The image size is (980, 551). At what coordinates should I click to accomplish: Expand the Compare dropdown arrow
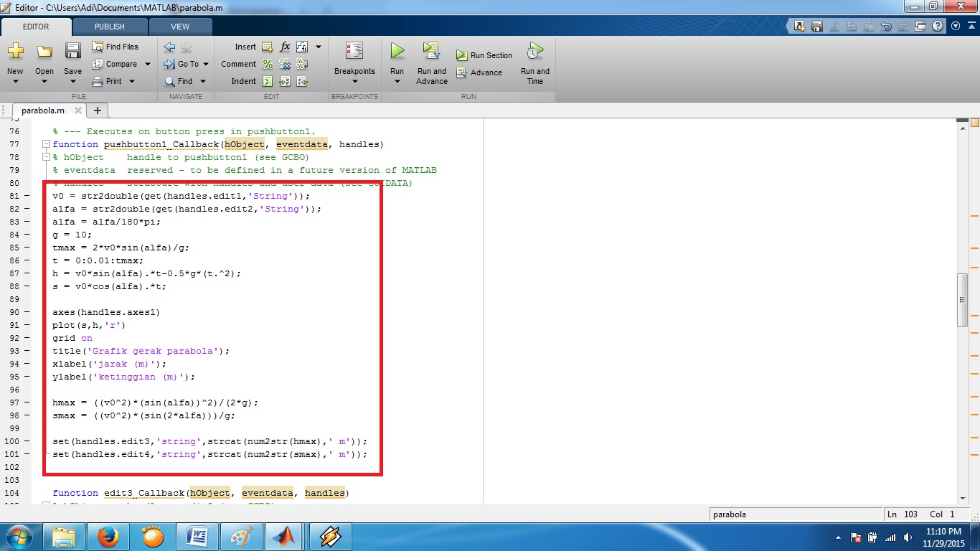pos(148,64)
